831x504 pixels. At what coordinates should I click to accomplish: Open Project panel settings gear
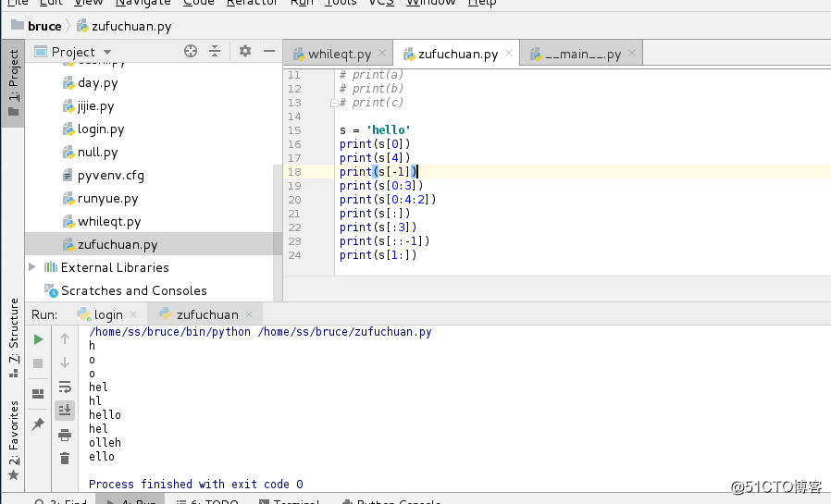(245, 52)
